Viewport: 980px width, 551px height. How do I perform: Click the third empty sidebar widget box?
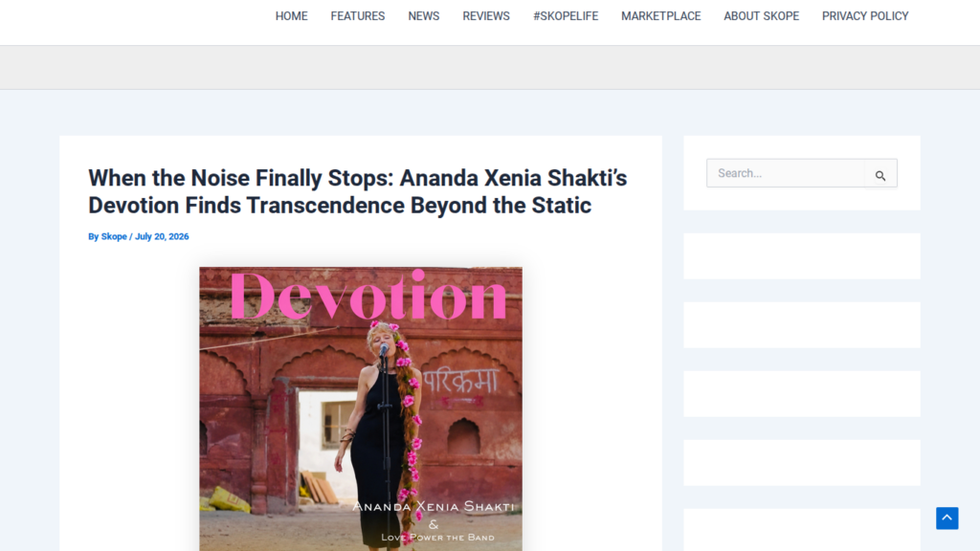802,394
